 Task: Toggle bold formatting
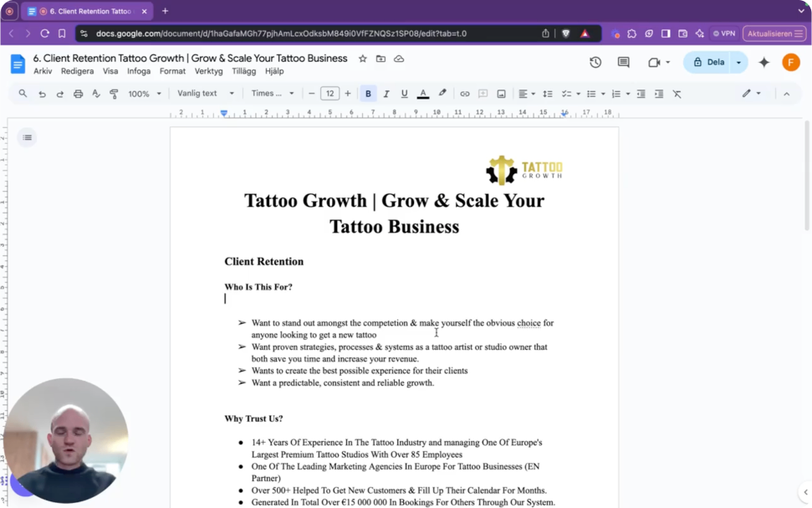[368, 94]
